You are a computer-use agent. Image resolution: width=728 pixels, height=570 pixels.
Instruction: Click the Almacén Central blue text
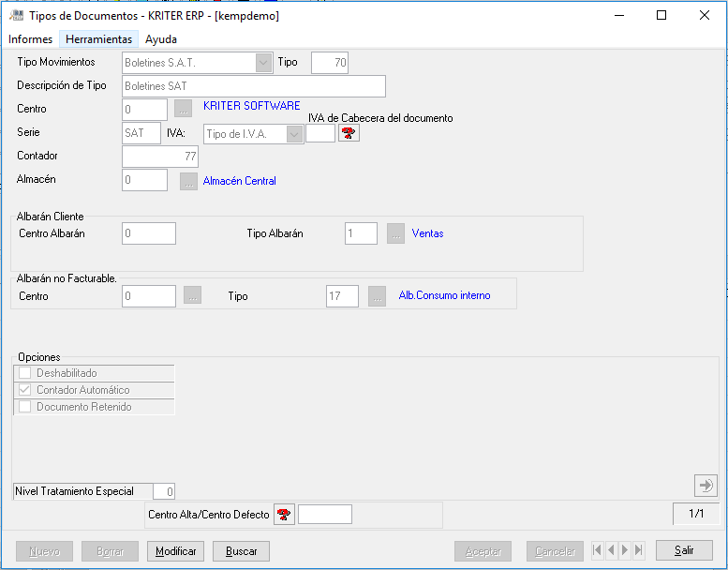tap(240, 181)
